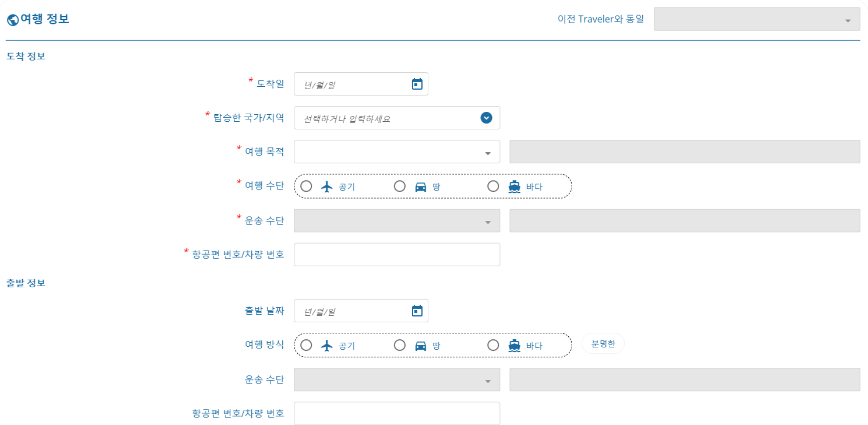Screen dimensions: 868x425
Task: Click the departure 항공편 번호/차량 번호 field
Action: [397, 413]
